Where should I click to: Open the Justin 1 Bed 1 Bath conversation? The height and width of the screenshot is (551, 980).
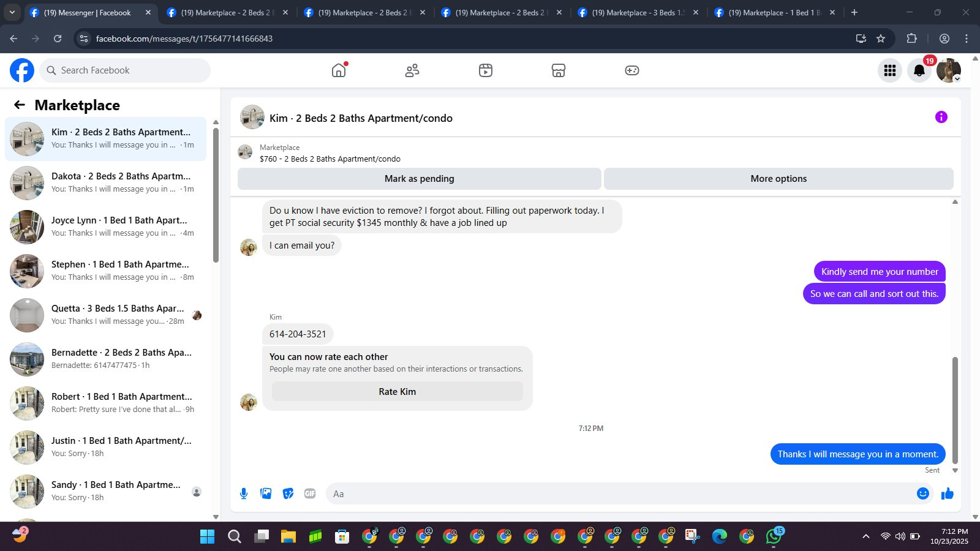[106, 448]
